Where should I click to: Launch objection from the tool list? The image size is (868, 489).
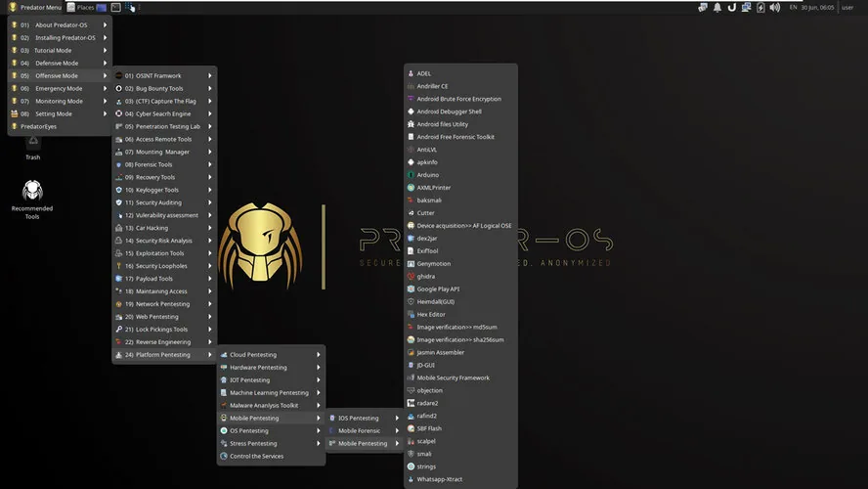pyautogui.click(x=460, y=390)
